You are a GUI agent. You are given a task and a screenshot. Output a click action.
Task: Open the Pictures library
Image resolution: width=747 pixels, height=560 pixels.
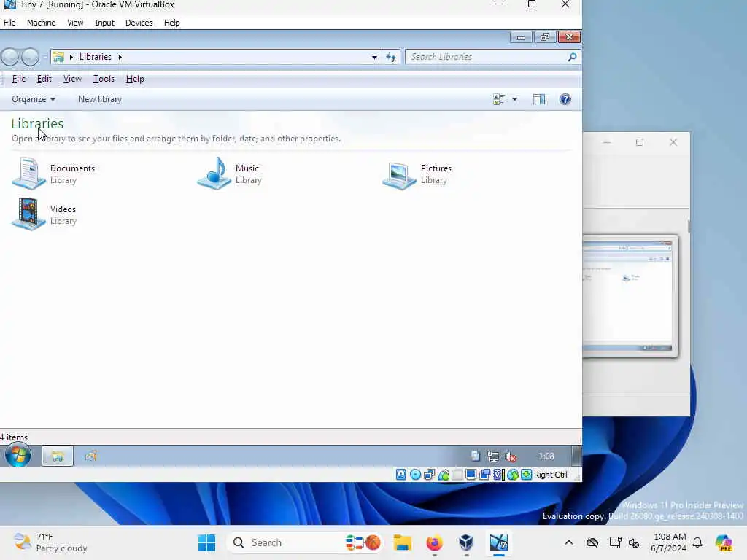[x=417, y=174]
